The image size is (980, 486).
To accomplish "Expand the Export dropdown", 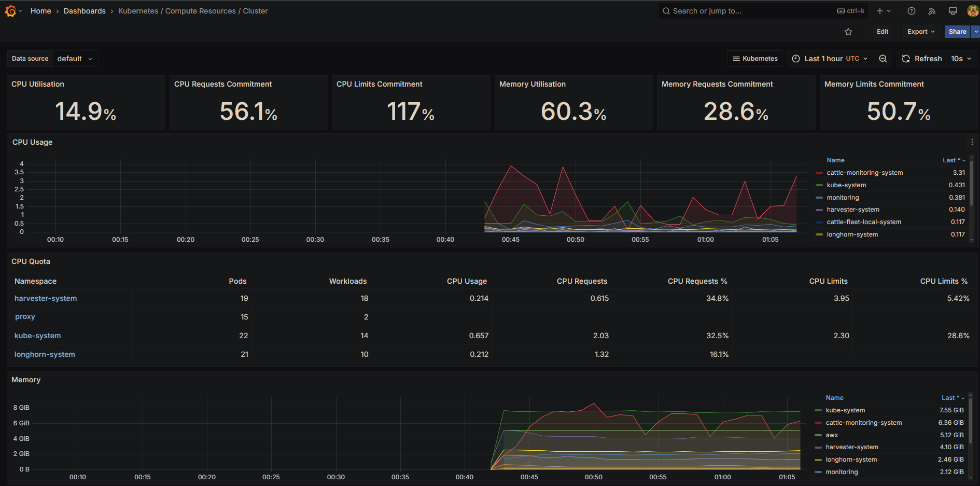I will tap(921, 32).
